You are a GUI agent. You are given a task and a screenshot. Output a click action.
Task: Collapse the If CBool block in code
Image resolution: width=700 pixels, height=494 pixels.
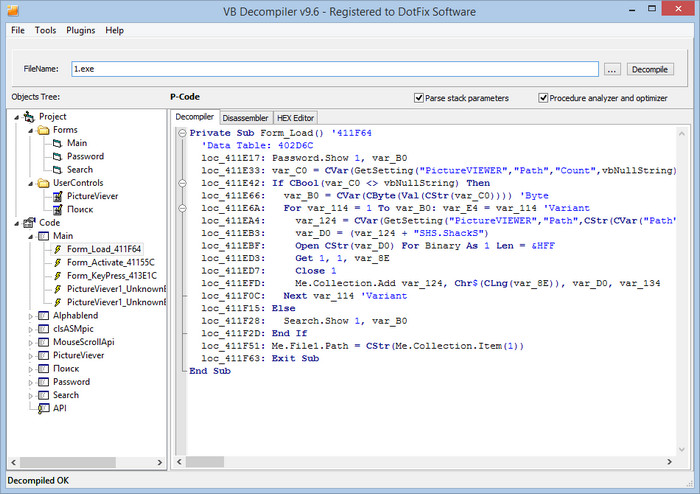point(181,183)
